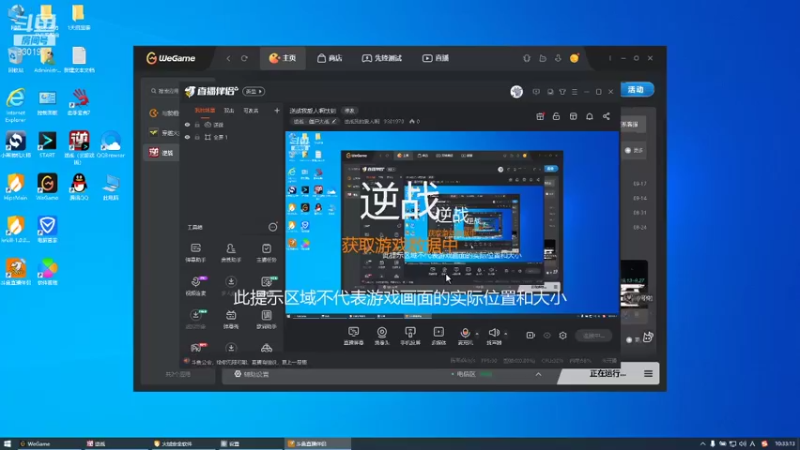Lock the first source layer
Image resolution: width=800 pixels, height=450 pixels.
point(197,124)
